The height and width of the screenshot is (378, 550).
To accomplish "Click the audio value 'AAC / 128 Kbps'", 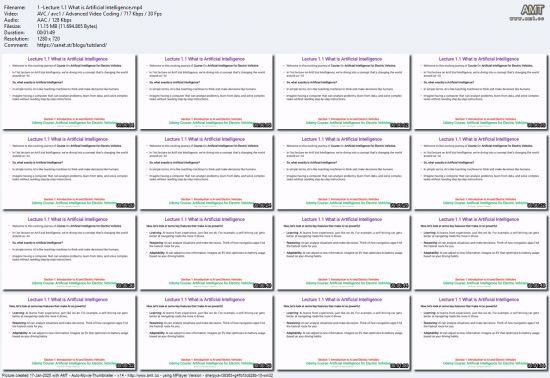I will pyautogui.click(x=54, y=20).
